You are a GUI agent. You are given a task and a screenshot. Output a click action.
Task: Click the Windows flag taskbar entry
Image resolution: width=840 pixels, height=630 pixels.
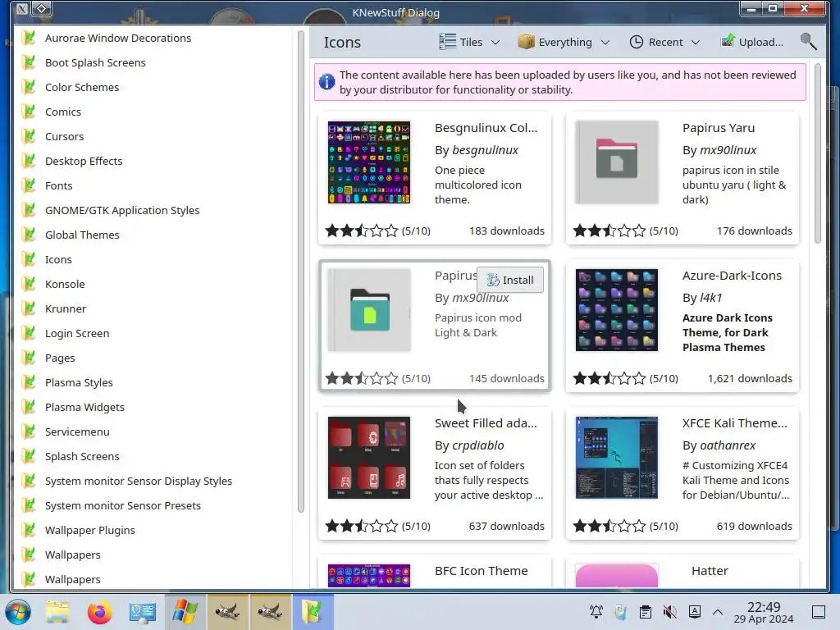185,612
